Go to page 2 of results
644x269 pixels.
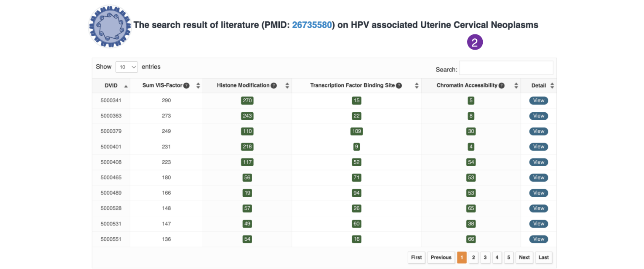[474, 257]
